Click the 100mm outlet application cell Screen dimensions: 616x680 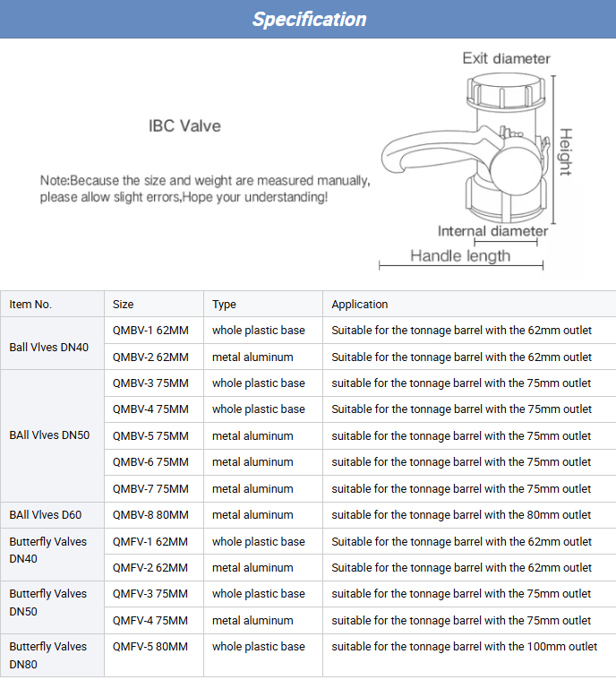point(464,647)
